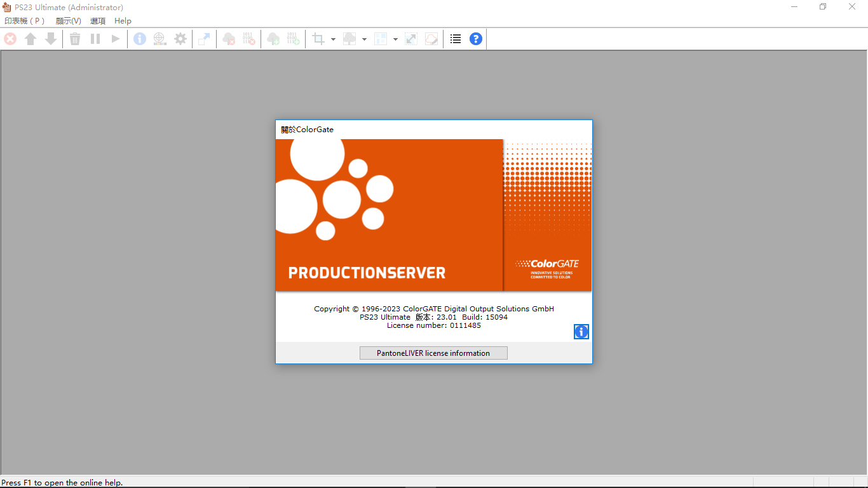This screenshot has height=488, width=868.
Task: Click the blue question mark help icon
Action: tap(476, 39)
